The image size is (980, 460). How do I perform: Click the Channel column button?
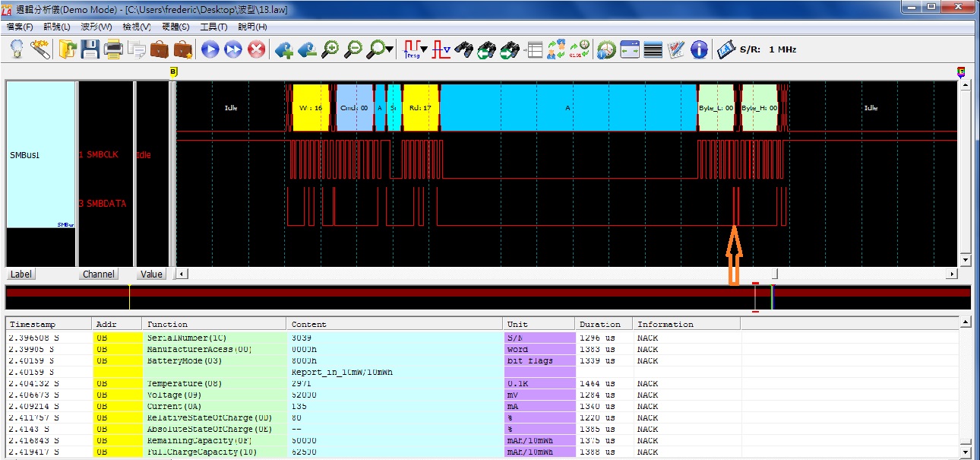coord(99,274)
